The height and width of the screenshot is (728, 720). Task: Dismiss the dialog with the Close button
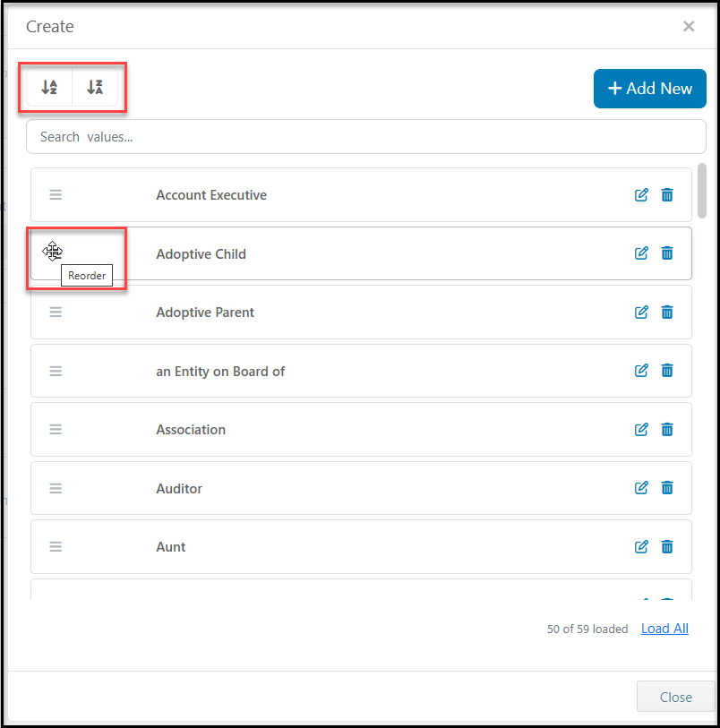[675, 697]
